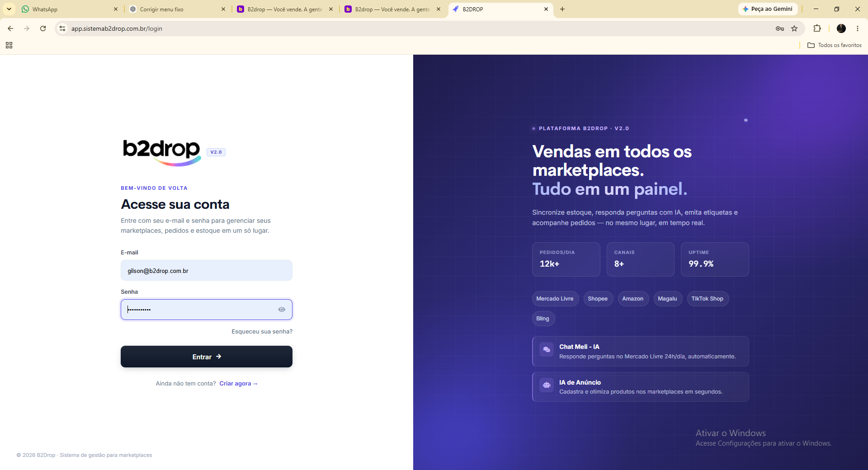Close the Corrigir menu fixo tab

[223, 9]
